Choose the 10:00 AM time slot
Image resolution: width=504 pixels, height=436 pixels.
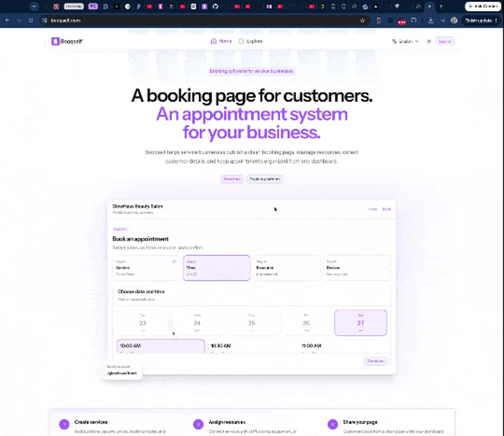point(161,347)
